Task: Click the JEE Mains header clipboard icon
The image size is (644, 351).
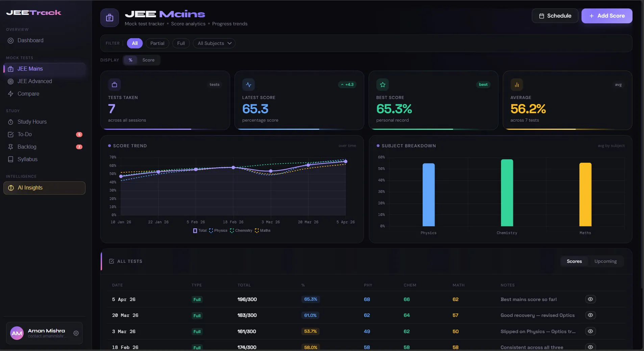Action: tap(109, 18)
